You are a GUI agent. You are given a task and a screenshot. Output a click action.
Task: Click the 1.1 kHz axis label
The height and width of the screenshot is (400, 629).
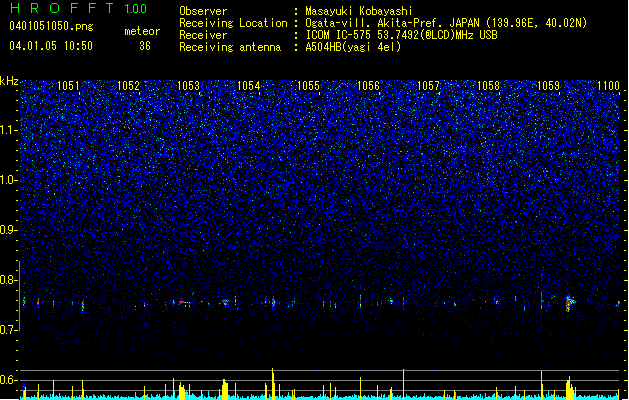click(8, 130)
